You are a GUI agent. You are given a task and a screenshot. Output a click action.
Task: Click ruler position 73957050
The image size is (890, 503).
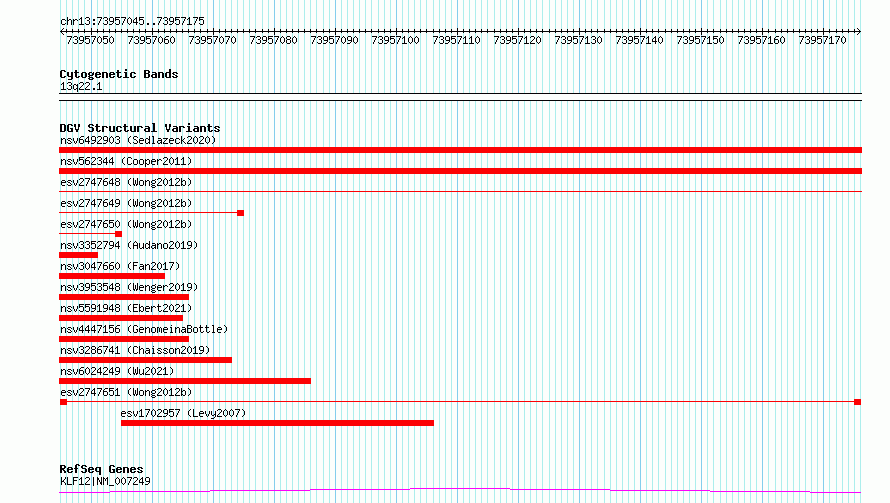(x=90, y=40)
